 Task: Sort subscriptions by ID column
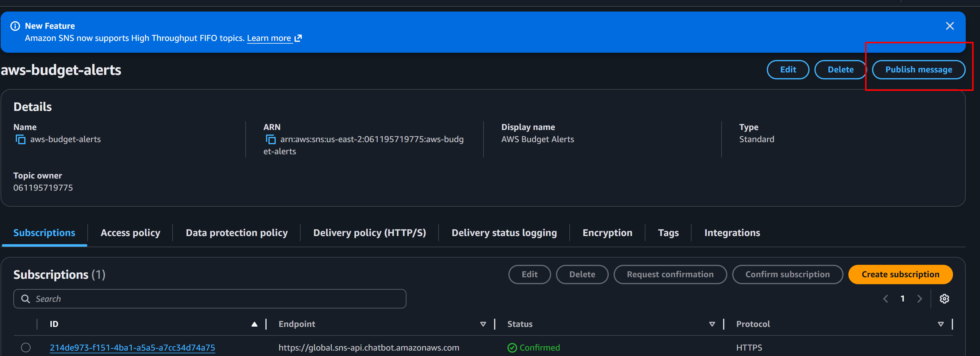254,324
